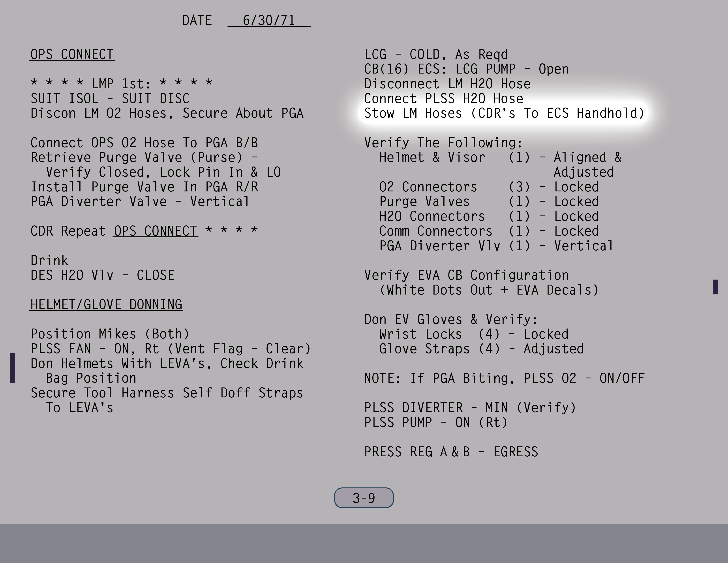Click the O2 Connectors (3) - Locked item

[x=489, y=187]
